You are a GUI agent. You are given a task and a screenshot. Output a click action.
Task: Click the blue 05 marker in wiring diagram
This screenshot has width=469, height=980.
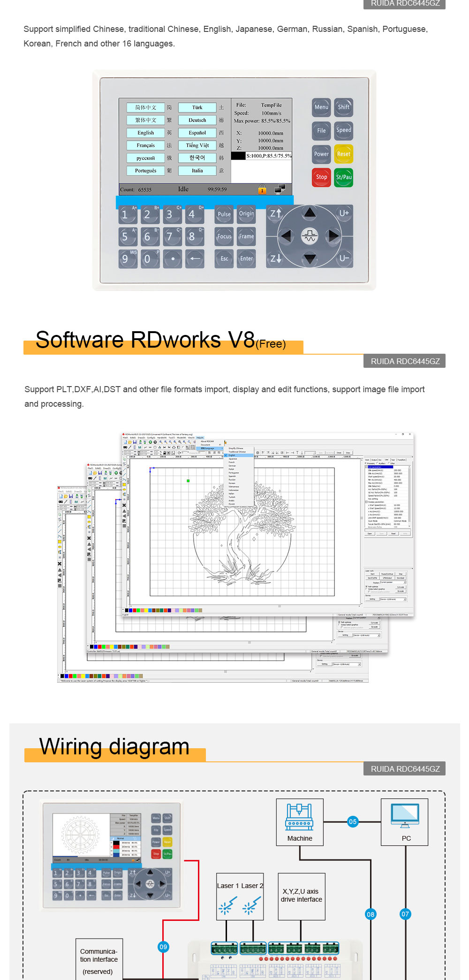[353, 821]
